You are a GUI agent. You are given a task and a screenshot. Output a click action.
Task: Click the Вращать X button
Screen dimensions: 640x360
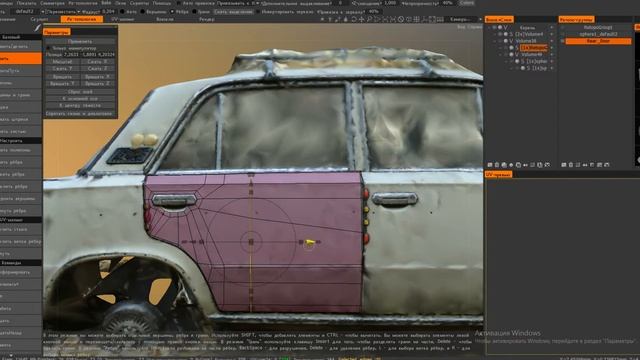[x=97, y=77]
